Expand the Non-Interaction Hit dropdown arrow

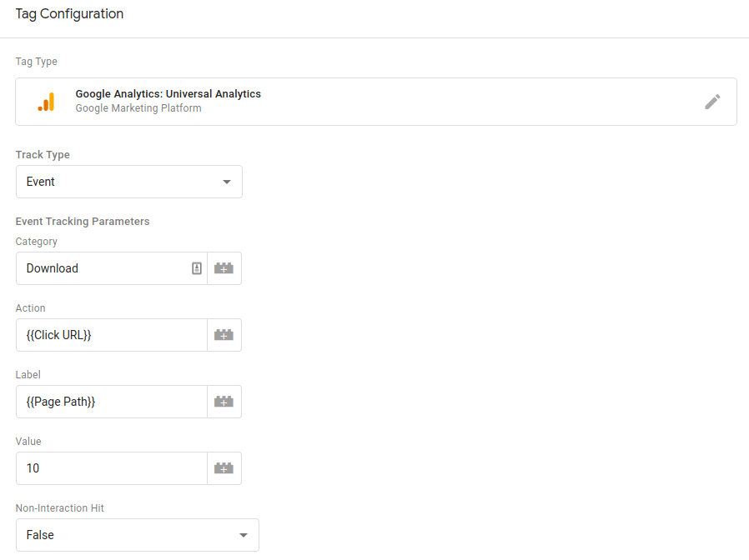(x=244, y=535)
